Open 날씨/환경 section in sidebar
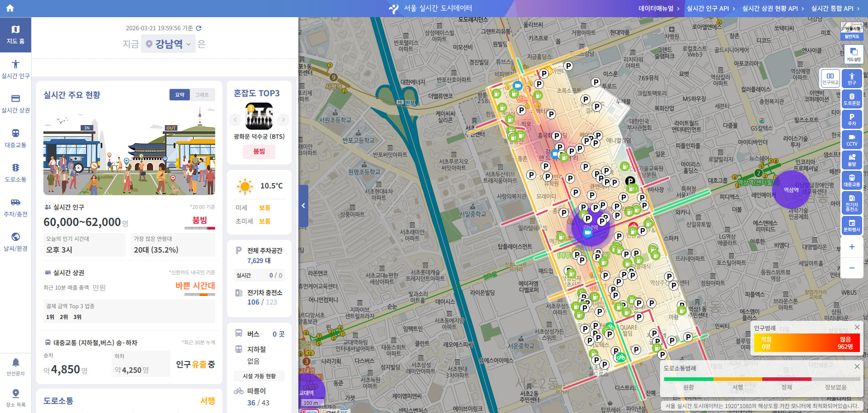 pos(15,242)
